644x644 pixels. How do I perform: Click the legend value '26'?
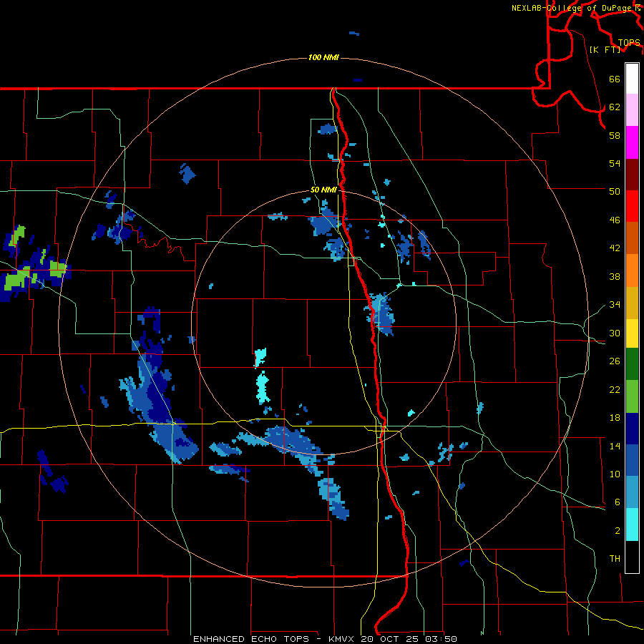coord(615,361)
